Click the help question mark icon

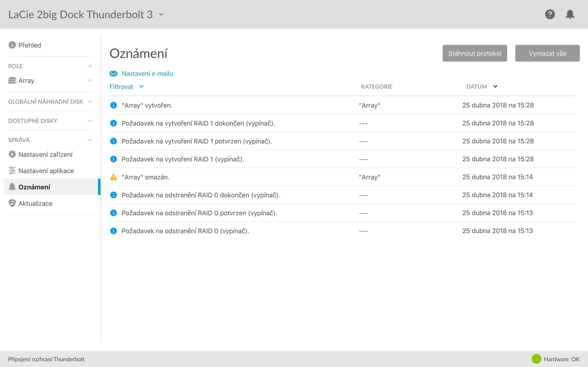[x=550, y=14]
